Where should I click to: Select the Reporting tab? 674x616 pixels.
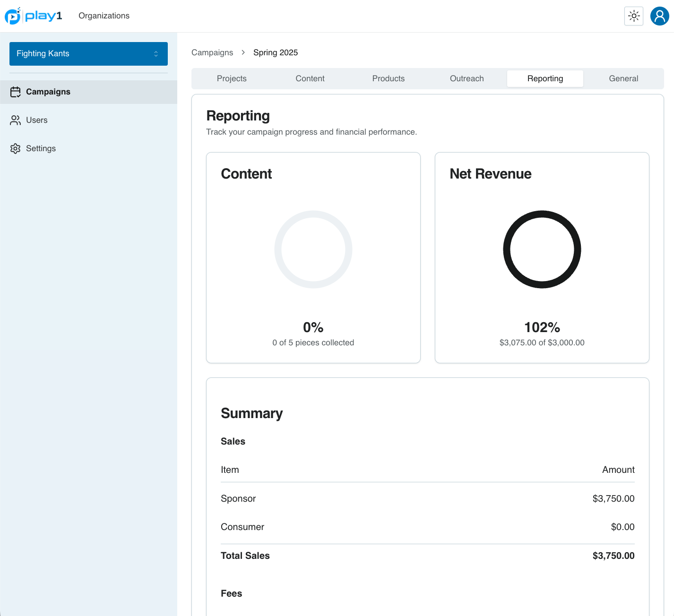tap(545, 78)
